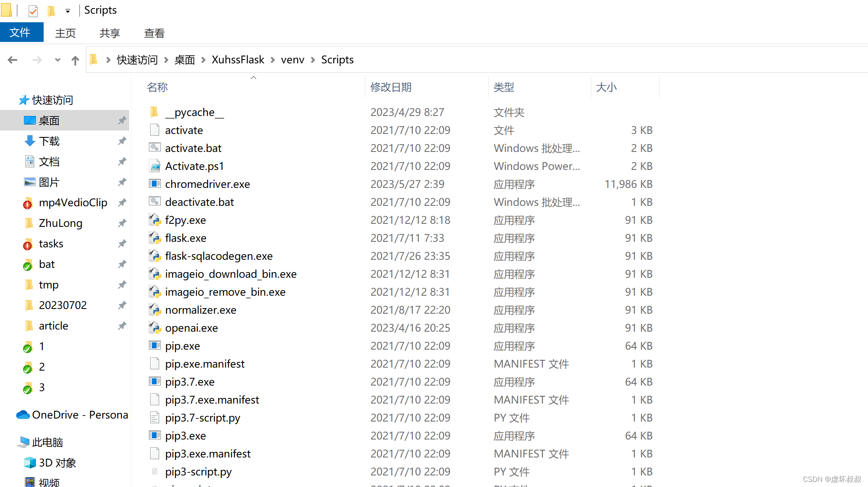This screenshot has width=868, height=487.
Task: Open the 文件 menu tab
Action: pos(20,33)
